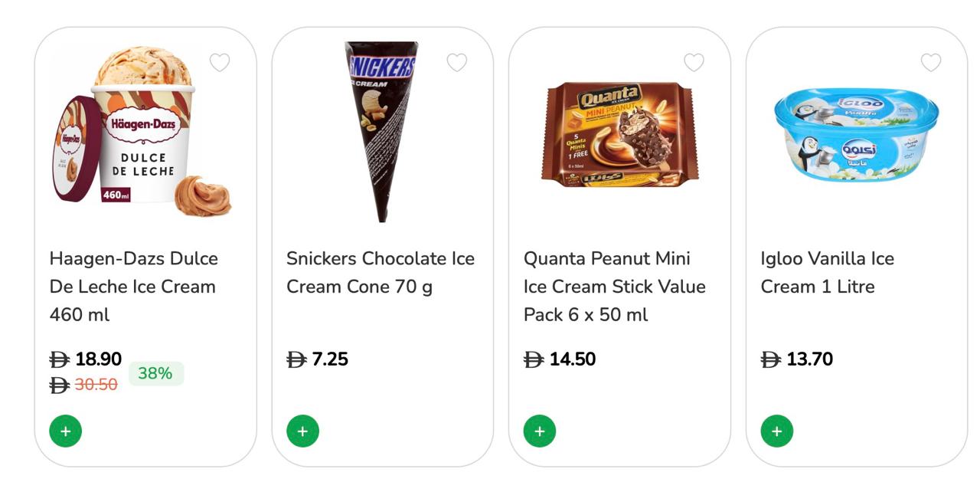980x492 pixels.
Task: Click Snickers Chocolate Ice Cream Cone title
Action: pos(381,273)
